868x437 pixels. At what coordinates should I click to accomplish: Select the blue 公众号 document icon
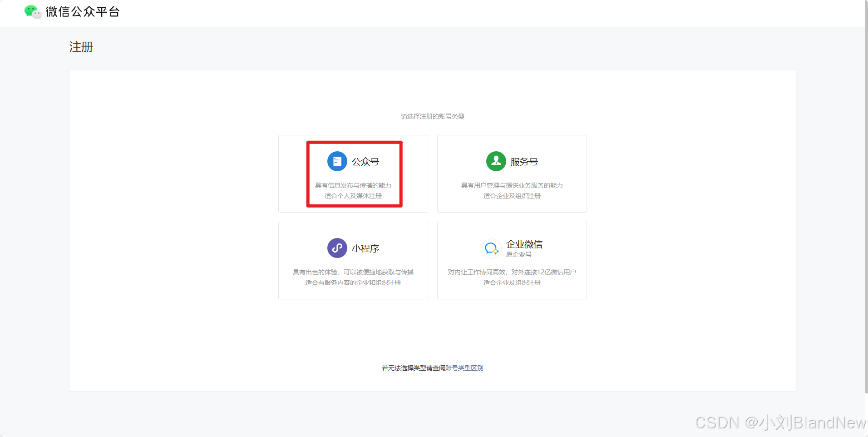[x=337, y=161]
